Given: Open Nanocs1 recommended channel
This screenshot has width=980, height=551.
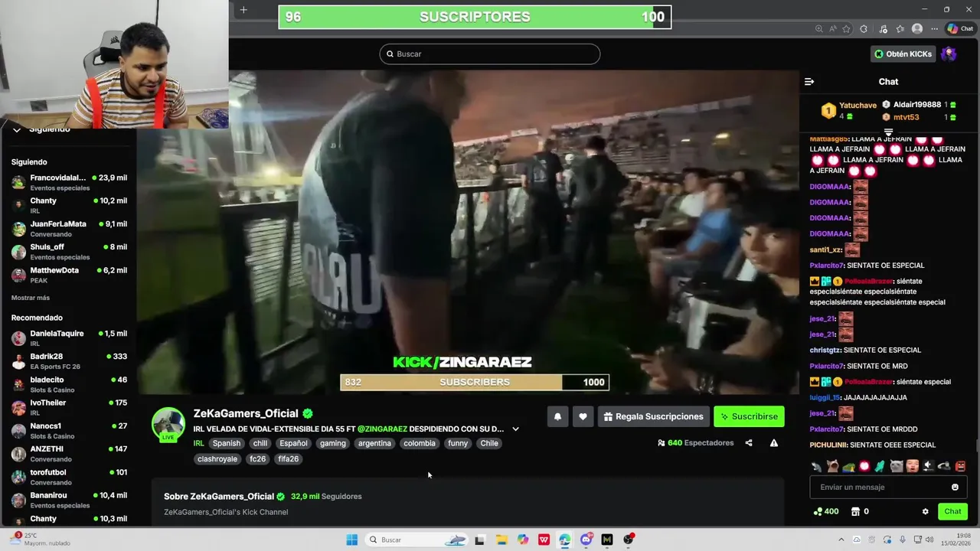Looking at the screenshot, I should [x=69, y=431].
